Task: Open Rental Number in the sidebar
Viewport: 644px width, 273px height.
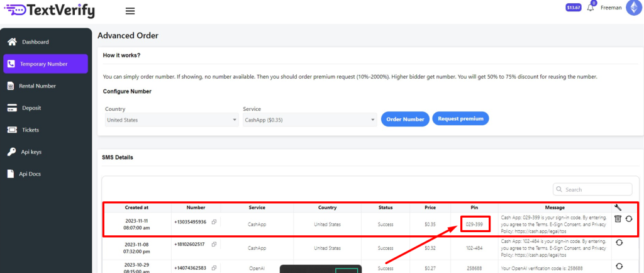Action: pos(37,86)
